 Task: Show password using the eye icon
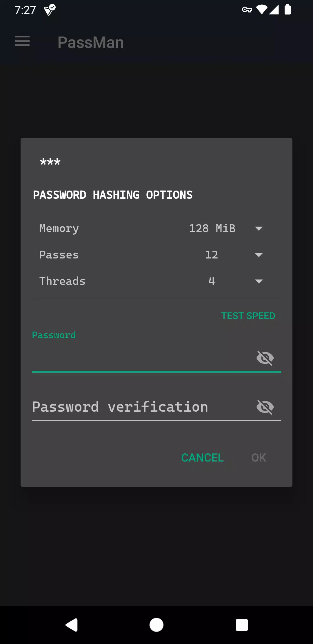pos(265,358)
